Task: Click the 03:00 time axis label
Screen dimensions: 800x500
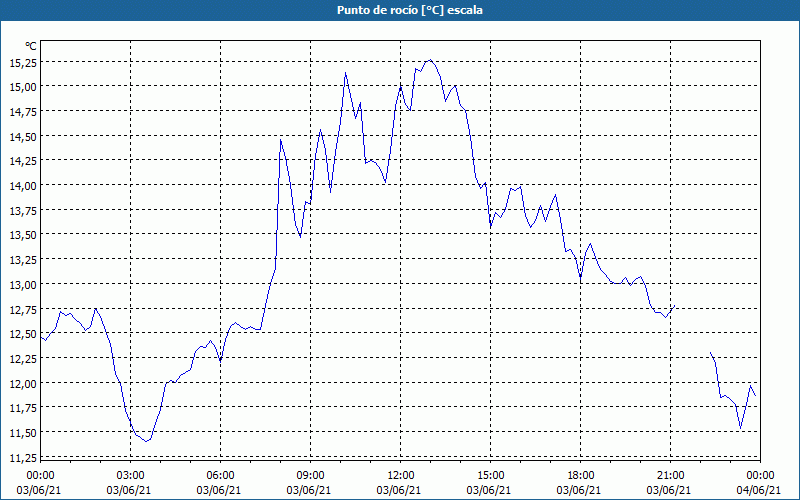Action: [131, 476]
